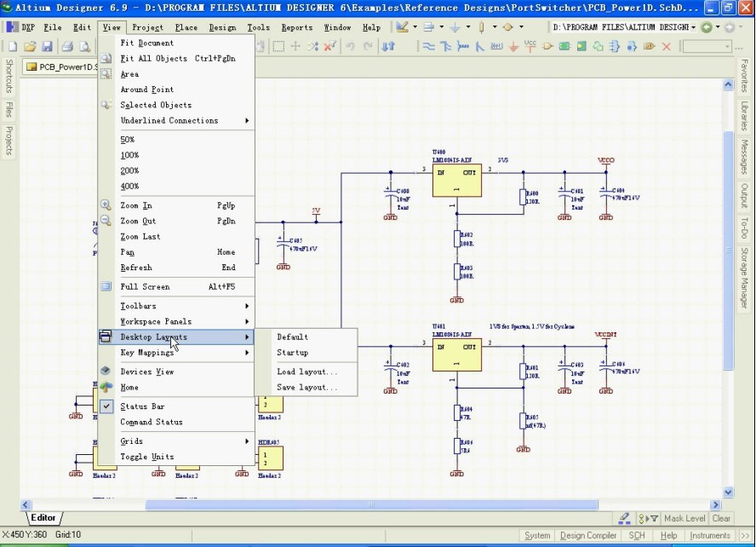This screenshot has height=547, width=756.
Task: Select the Place Net Label tool
Action: point(496,46)
